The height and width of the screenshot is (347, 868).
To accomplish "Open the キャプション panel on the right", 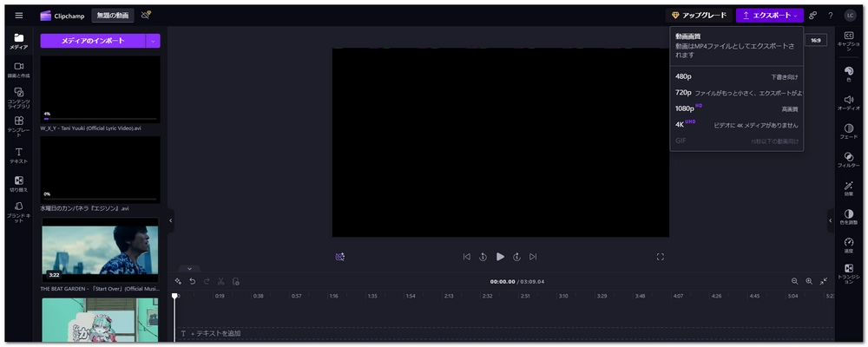I will coord(848,40).
